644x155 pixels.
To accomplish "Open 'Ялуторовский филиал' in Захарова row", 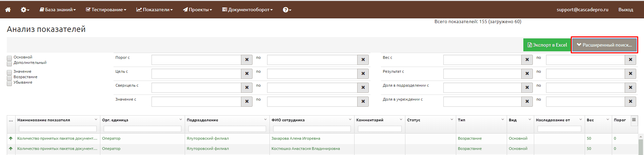I will 207,138.
